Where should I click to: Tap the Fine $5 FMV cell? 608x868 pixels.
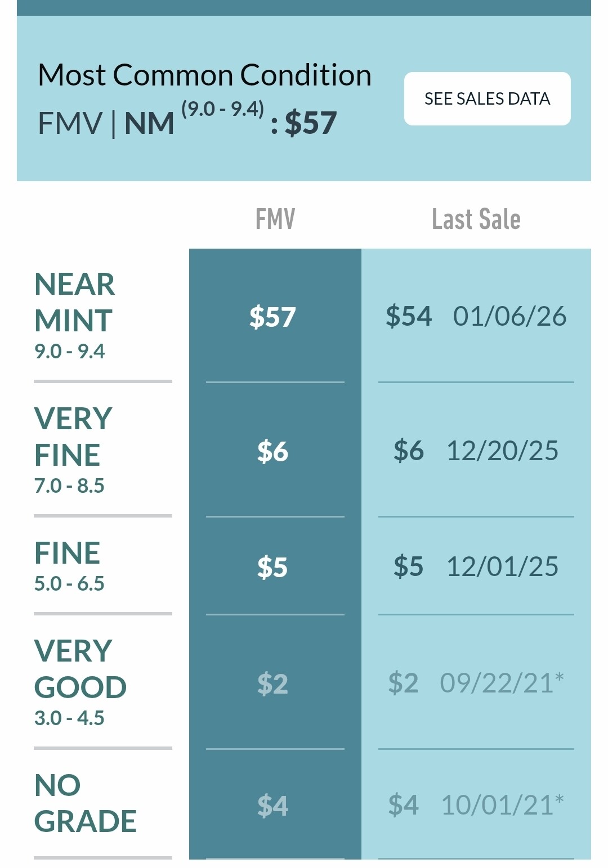[x=273, y=566]
